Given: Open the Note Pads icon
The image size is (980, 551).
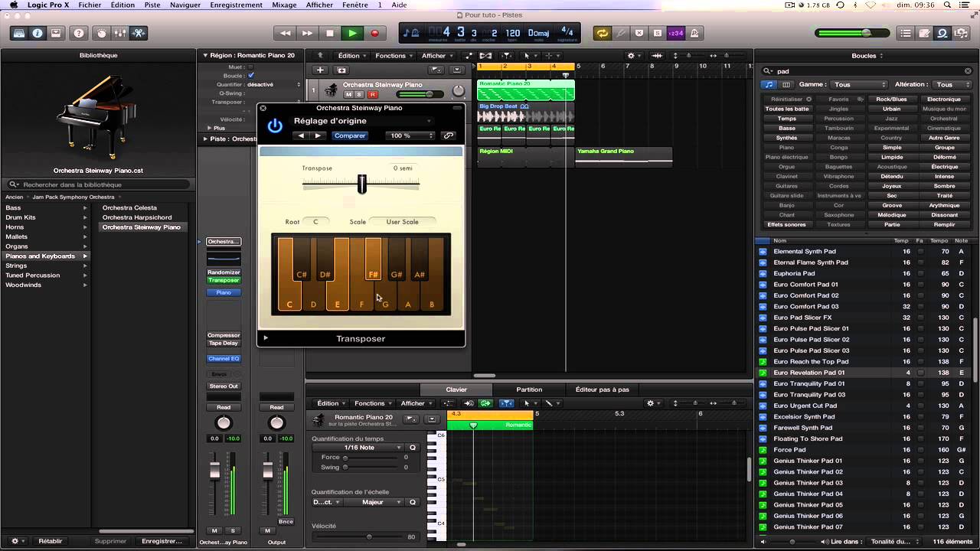Looking at the screenshot, I should (x=924, y=33).
